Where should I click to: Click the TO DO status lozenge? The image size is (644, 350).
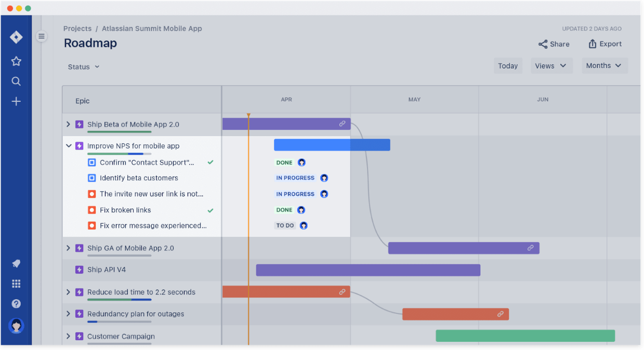click(285, 226)
